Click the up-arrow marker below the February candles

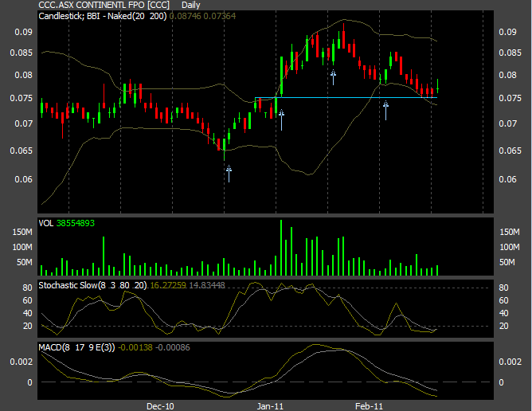385,110
